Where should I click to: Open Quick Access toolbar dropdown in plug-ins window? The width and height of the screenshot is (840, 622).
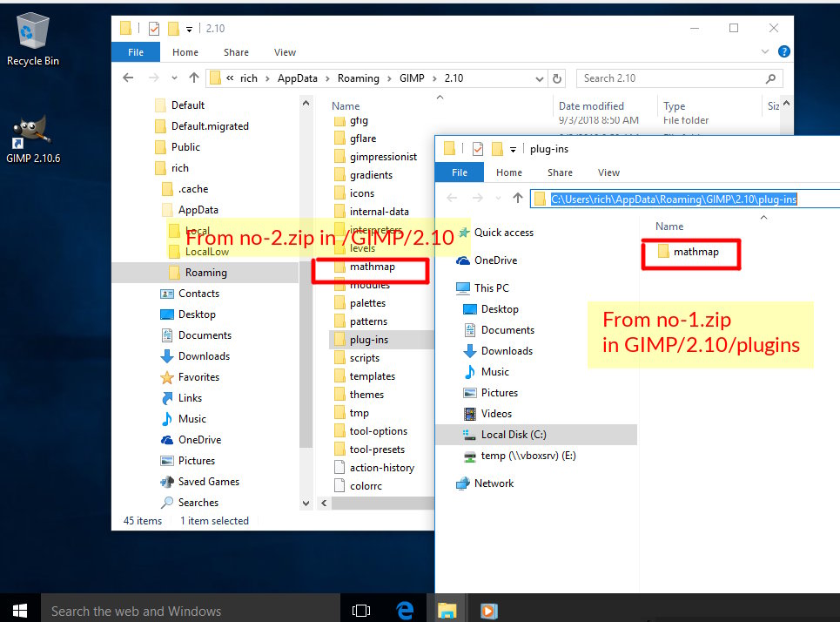point(513,150)
